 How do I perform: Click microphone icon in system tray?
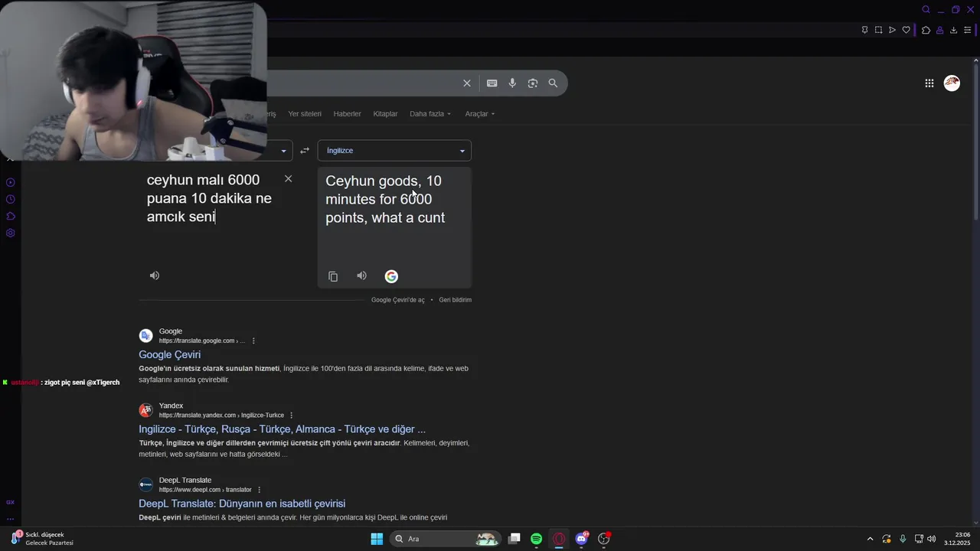pos(903,539)
